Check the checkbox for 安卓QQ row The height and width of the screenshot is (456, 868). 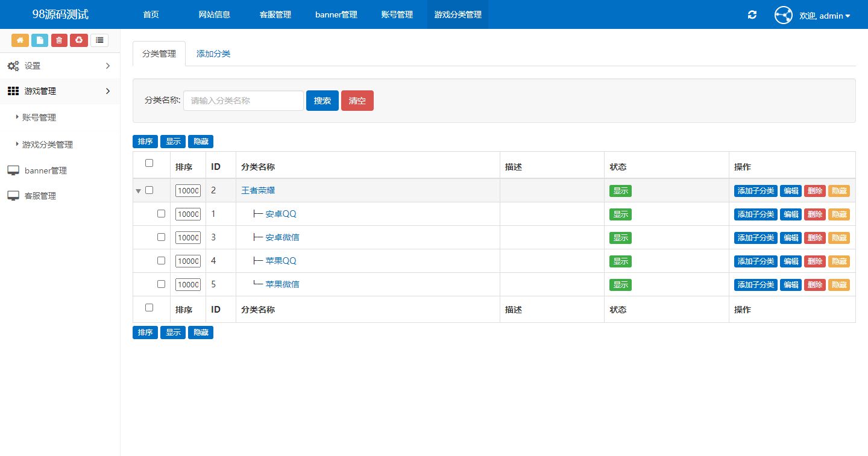tap(161, 213)
